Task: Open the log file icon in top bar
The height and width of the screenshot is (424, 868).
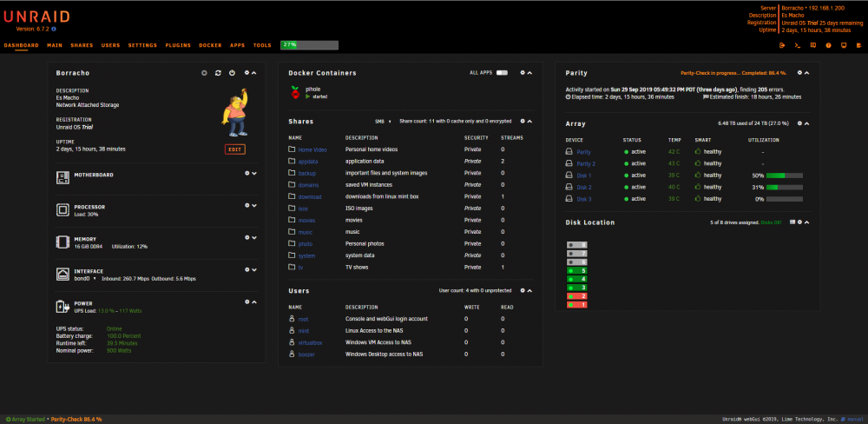Action: coord(859,45)
